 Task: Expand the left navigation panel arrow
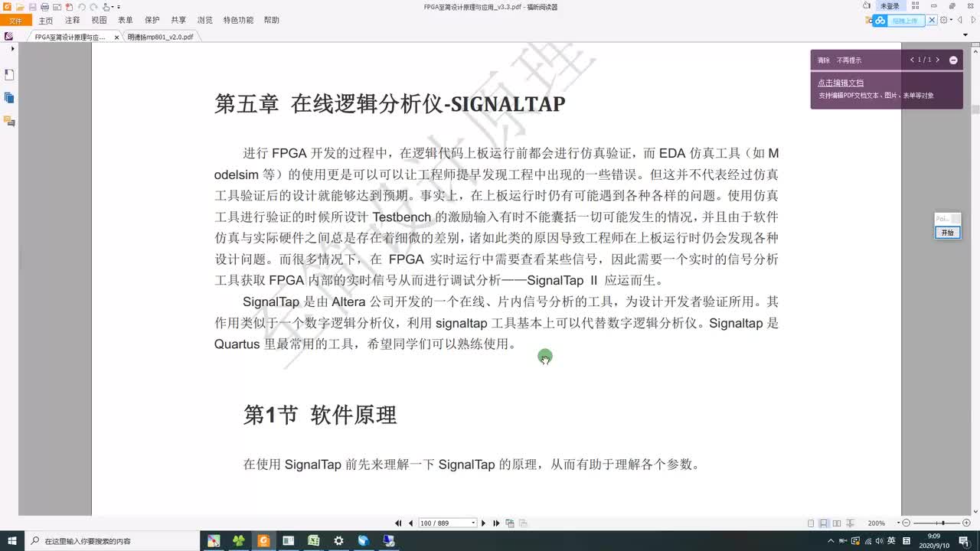(x=11, y=48)
